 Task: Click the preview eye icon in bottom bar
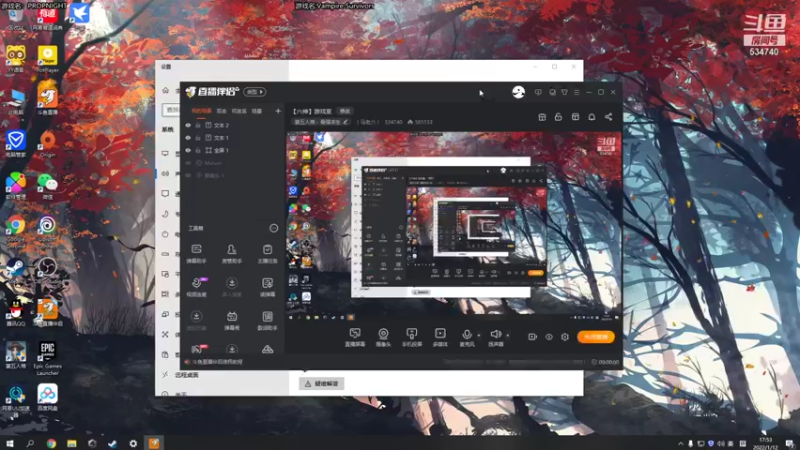549,337
